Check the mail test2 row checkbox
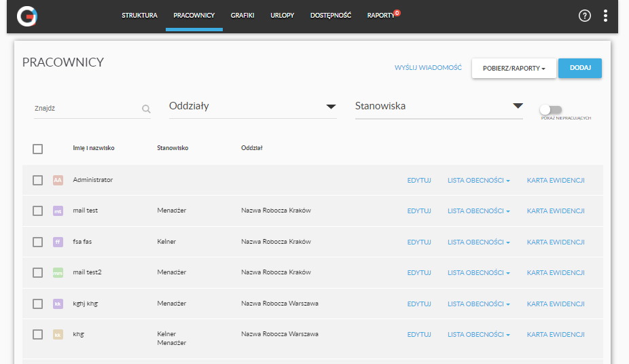 pyautogui.click(x=38, y=272)
